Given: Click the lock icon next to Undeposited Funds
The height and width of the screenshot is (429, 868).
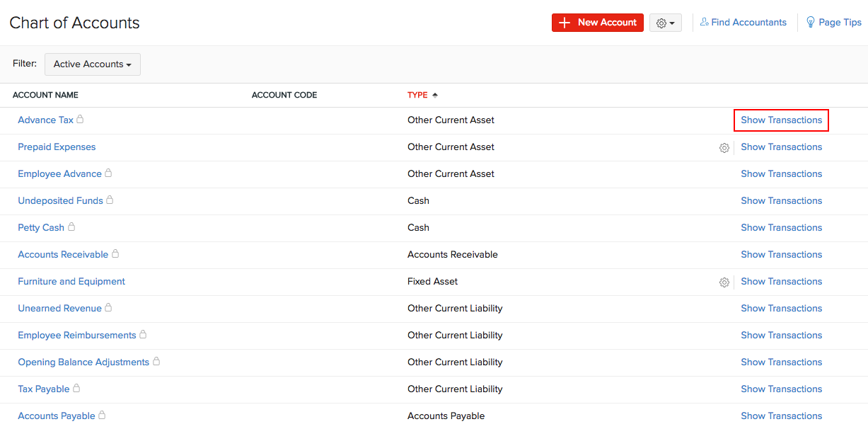Looking at the screenshot, I should pos(109,200).
